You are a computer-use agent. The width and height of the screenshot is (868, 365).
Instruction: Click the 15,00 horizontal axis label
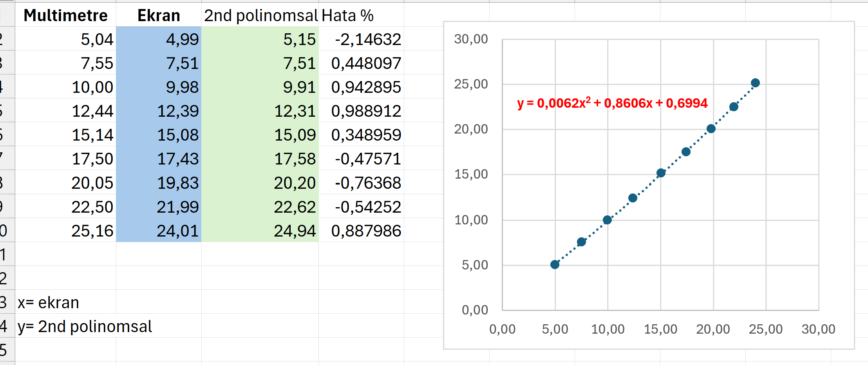(x=660, y=329)
